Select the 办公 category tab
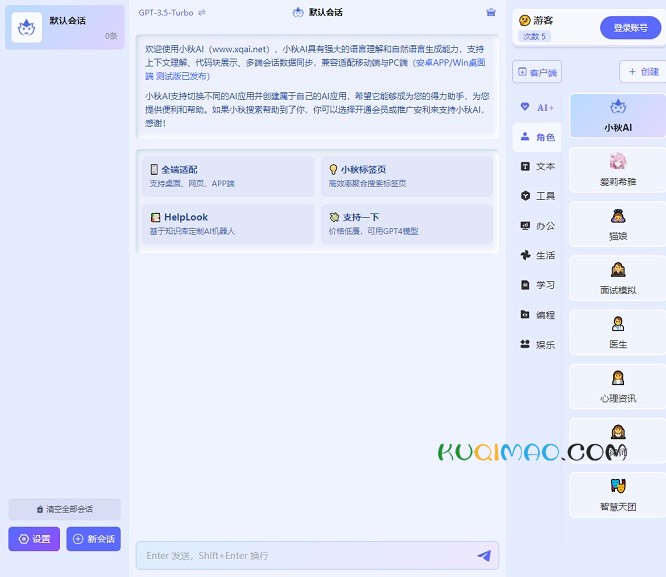 click(537, 226)
